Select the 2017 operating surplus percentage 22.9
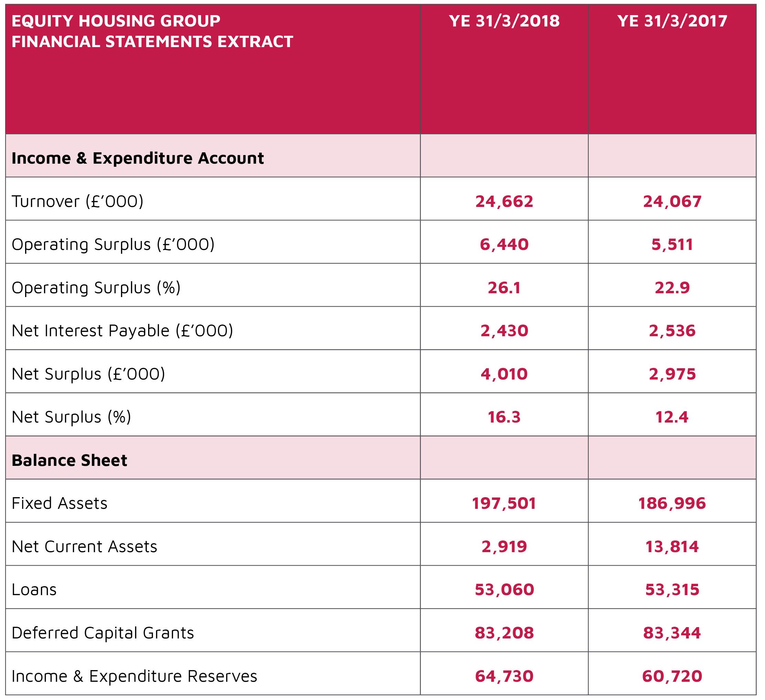Viewport: 765px width, 700px height. point(673,288)
